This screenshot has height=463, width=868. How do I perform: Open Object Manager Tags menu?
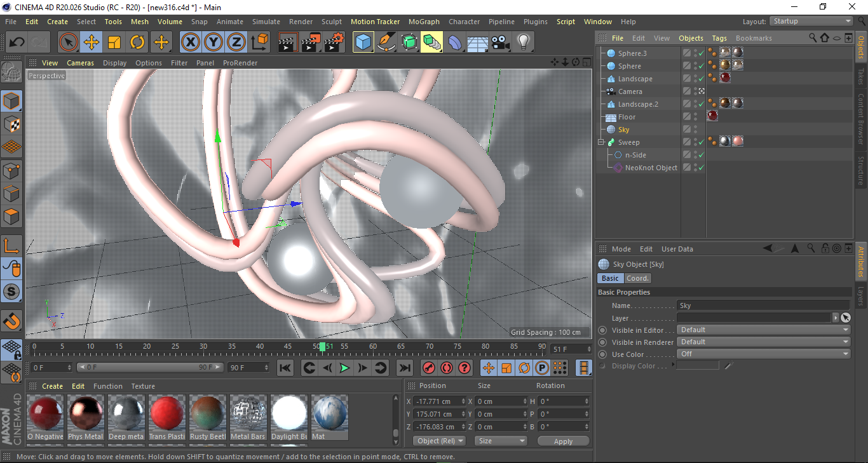(x=719, y=38)
